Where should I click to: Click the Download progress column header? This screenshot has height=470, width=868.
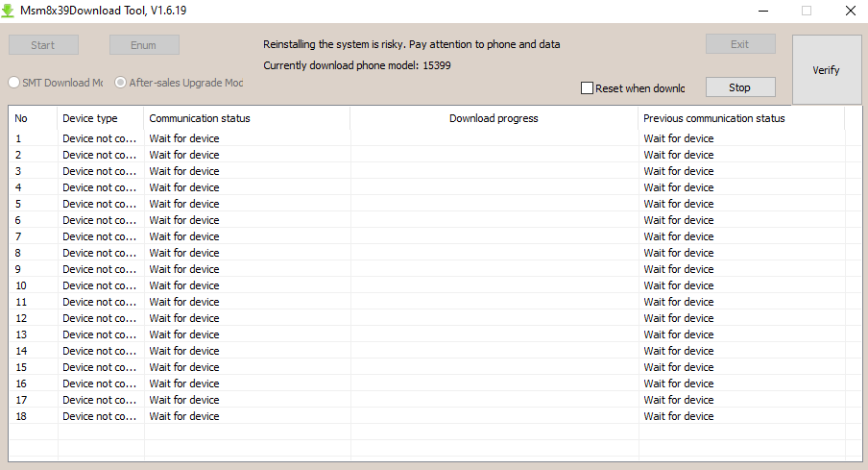point(494,118)
